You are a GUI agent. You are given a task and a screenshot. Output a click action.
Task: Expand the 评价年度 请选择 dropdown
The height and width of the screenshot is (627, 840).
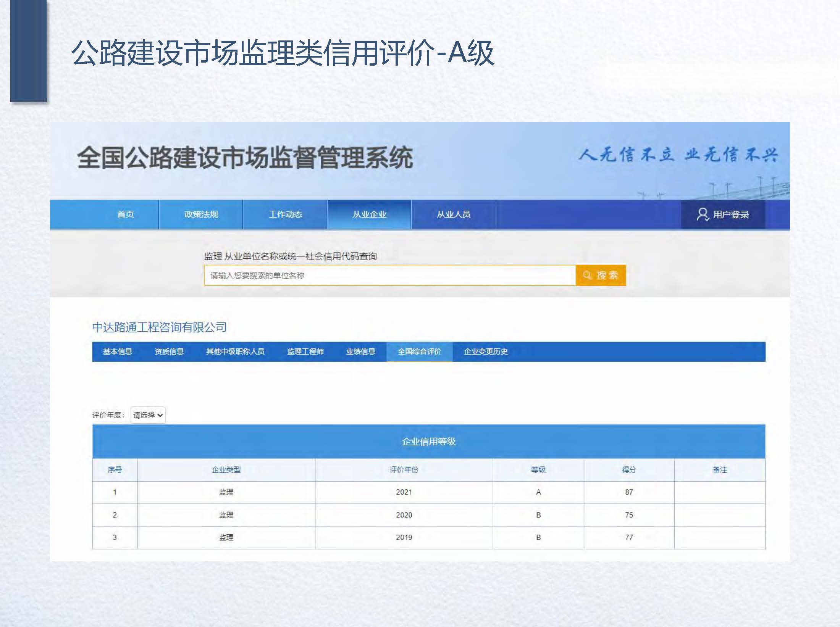tap(148, 415)
